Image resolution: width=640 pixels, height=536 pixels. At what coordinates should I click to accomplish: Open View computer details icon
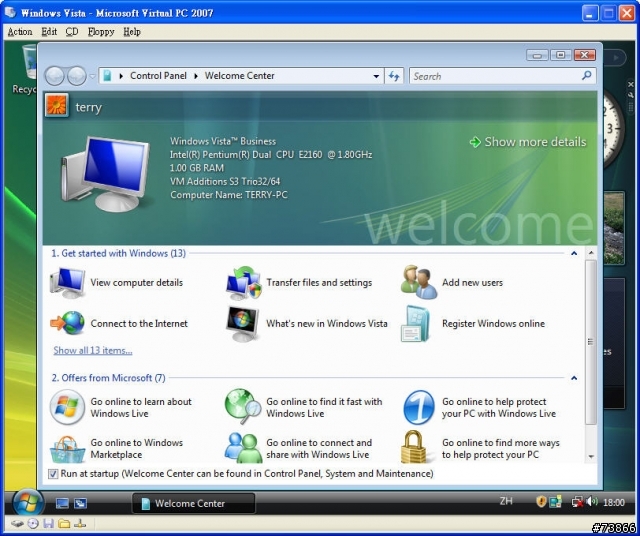point(67,282)
